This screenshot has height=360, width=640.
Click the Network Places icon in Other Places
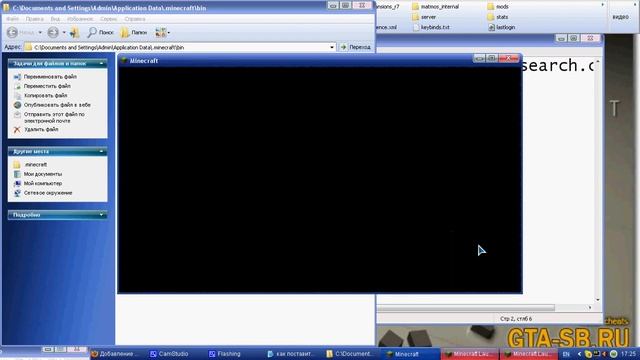tap(17, 193)
